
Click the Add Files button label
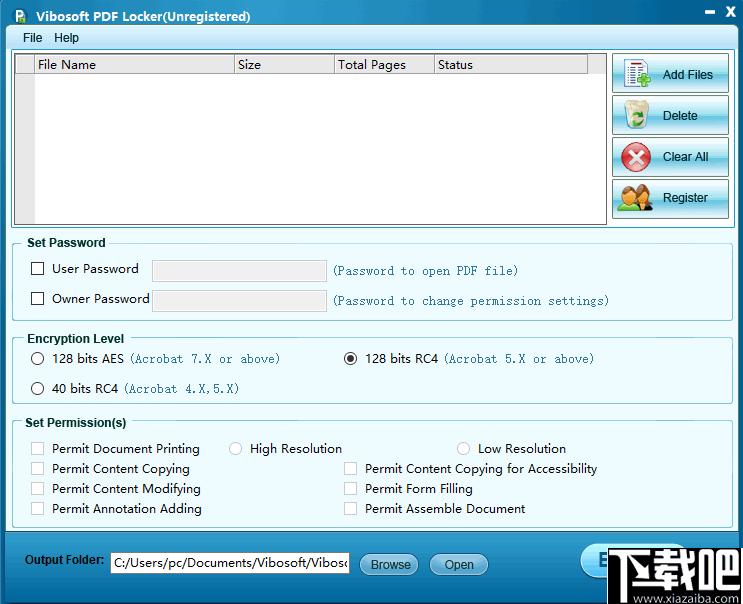point(688,74)
